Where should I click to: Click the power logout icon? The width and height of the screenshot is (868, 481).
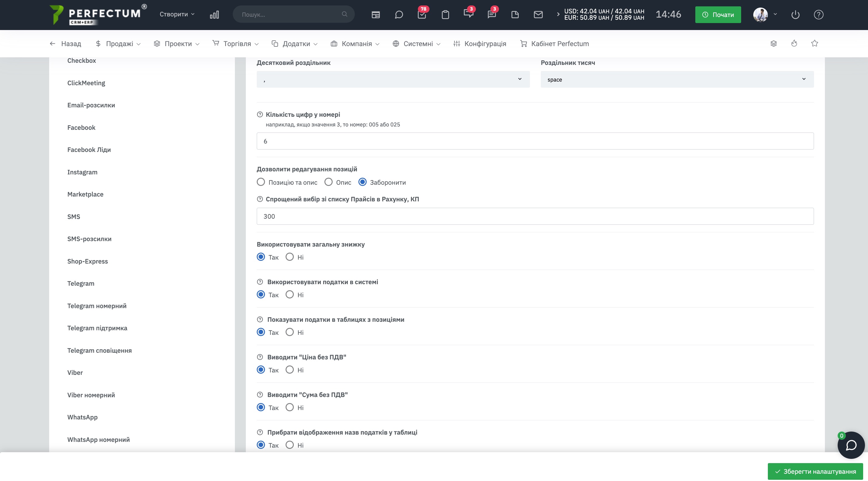click(x=795, y=15)
